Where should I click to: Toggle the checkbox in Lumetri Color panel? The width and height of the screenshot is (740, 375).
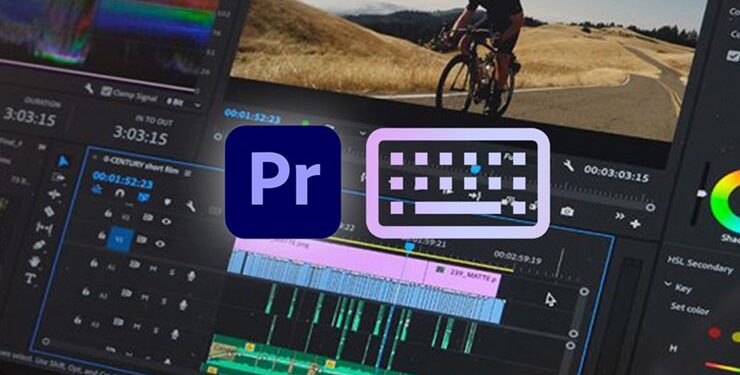(733, 56)
